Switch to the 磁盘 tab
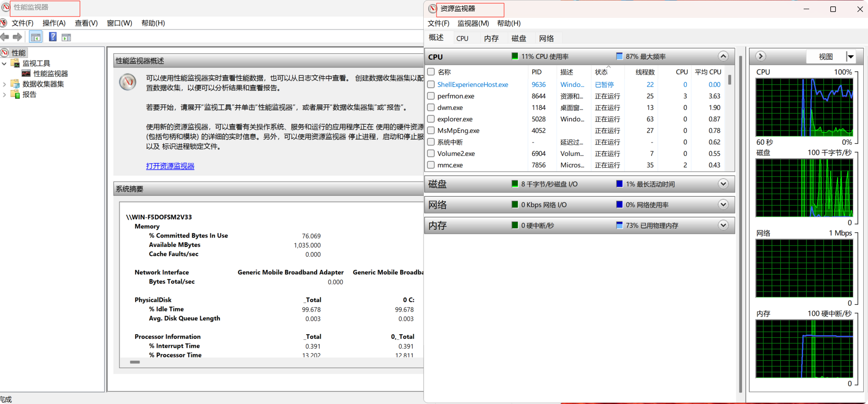Screen dimensions: 868x404 point(519,39)
